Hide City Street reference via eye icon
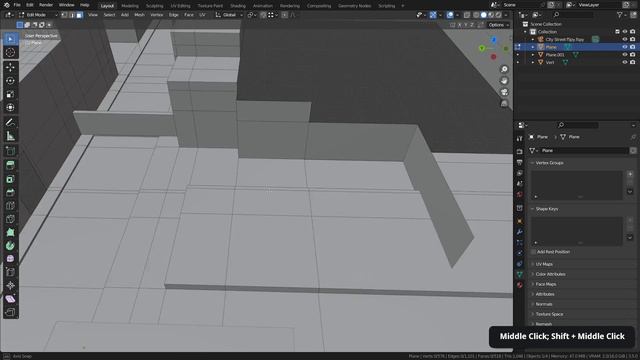Image resolution: width=640 pixels, height=360 pixels. coord(624,39)
